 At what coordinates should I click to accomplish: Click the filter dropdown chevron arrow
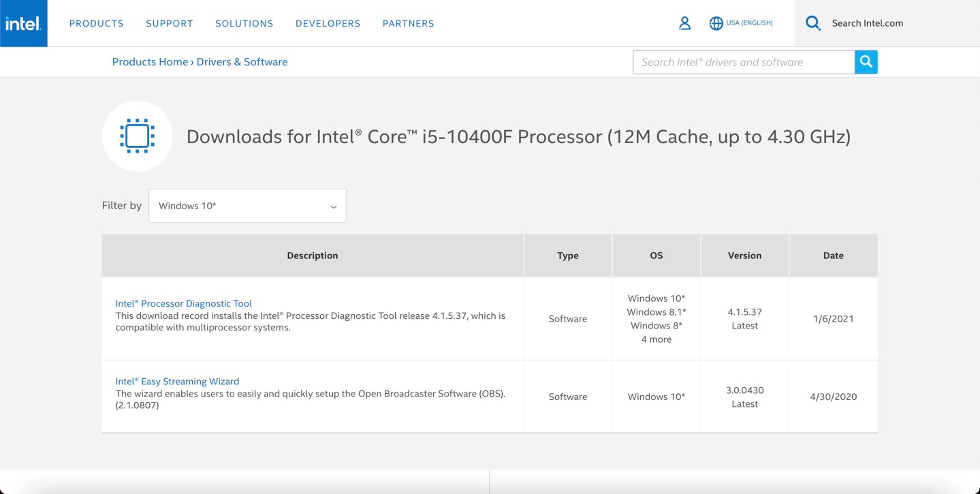[333, 206]
